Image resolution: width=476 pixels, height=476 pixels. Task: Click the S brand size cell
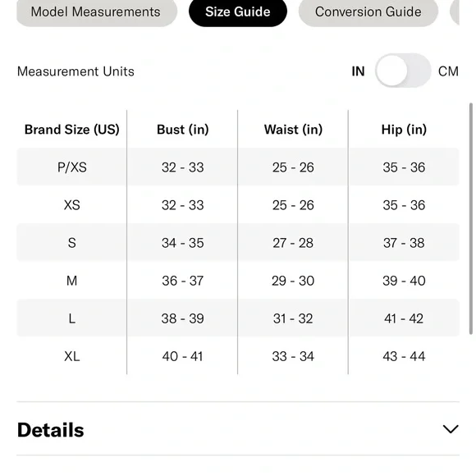coord(72,243)
